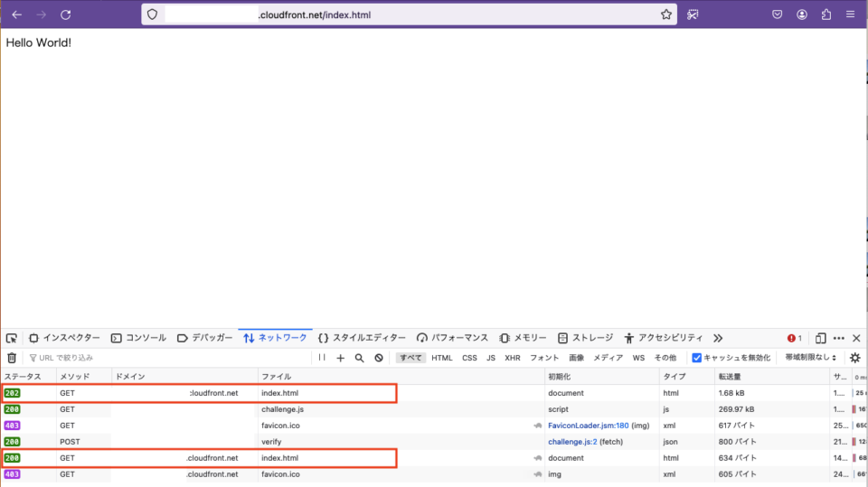Image resolution: width=868 pixels, height=487 pixels.
Task: Select the ネットワーク tab
Action: point(275,338)
